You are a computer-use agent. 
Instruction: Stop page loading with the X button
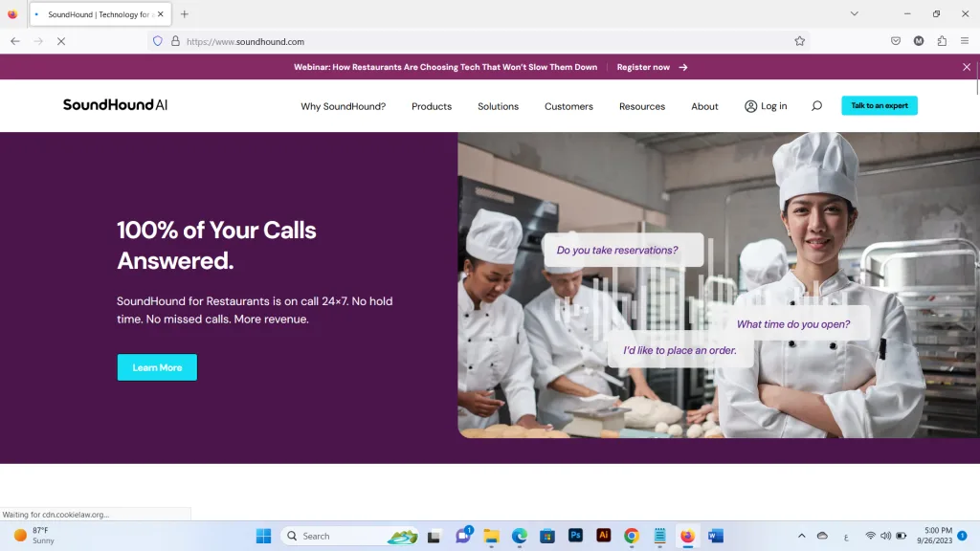61,41
